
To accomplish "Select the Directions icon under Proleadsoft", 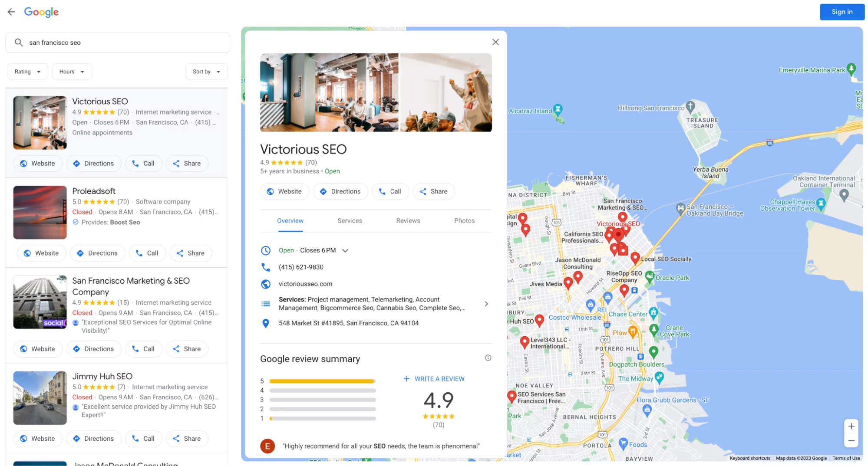I will coord(80,253).
